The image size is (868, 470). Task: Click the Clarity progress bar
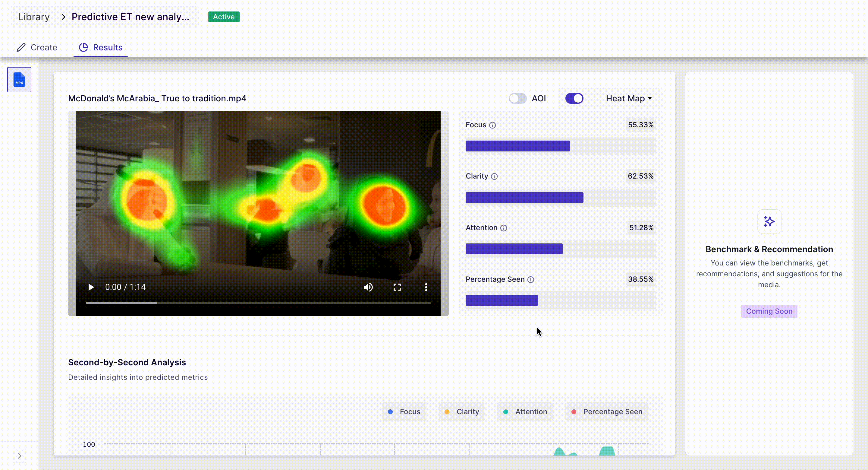pyautogui.click(x=560, y=198)
